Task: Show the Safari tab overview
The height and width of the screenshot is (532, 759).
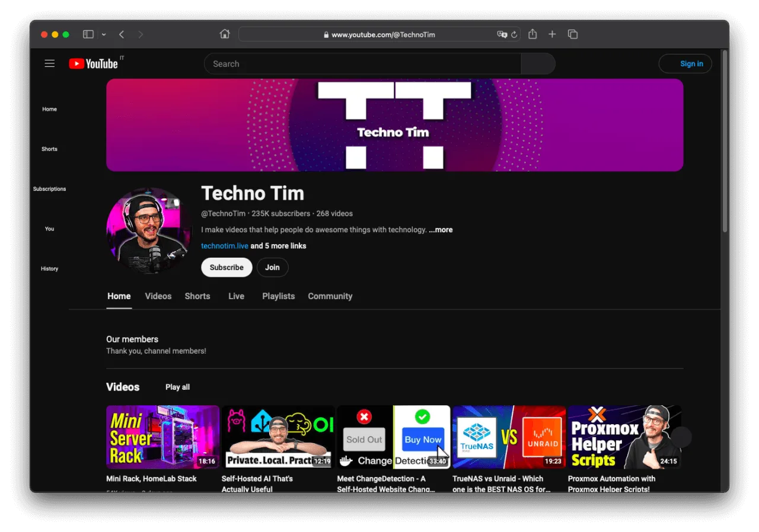Action: point(573,34)
